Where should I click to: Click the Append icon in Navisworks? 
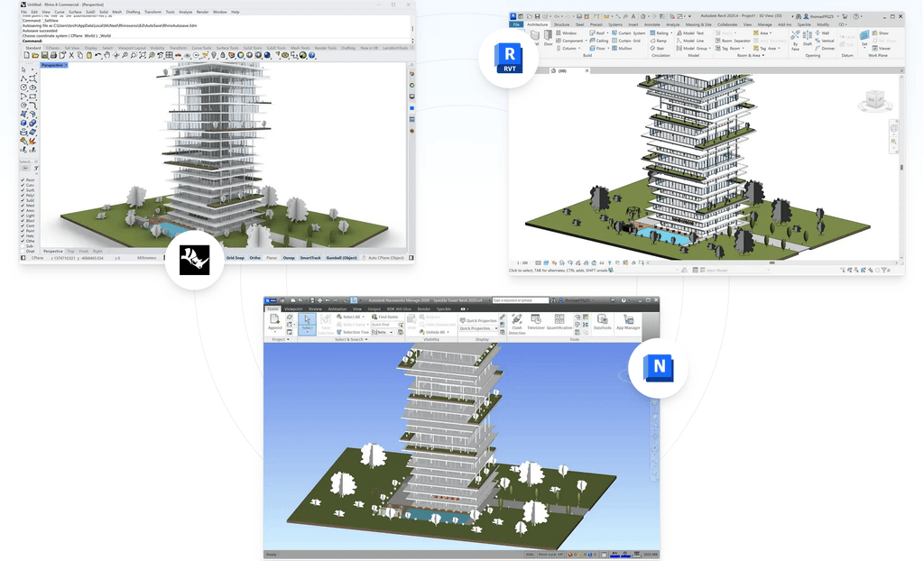275,322
